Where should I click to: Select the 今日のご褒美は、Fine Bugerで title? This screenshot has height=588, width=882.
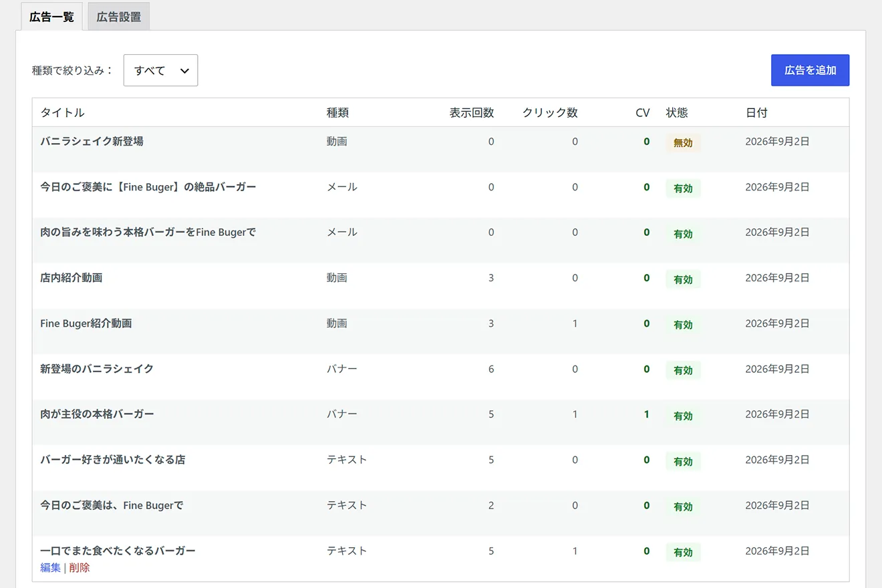coord(112,506)
